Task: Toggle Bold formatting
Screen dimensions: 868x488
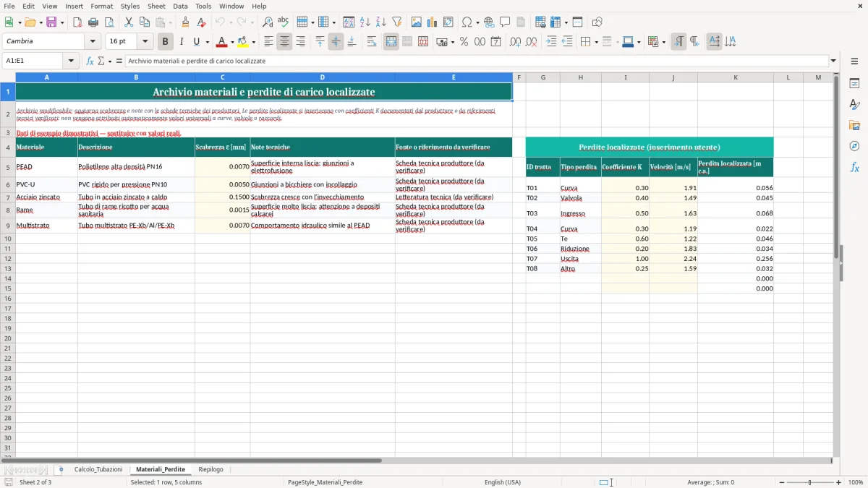Action: coord(166,42)
